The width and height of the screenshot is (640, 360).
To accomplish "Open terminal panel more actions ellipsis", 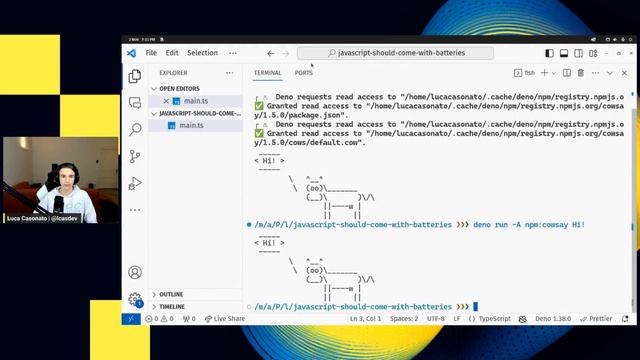I will [x=596, y=73].
